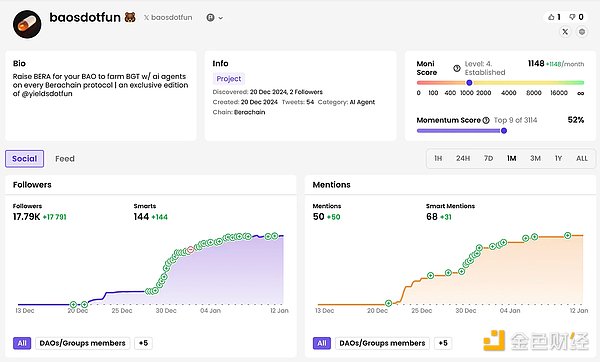Click the Moni Score info icon
600x362 pixels.
click(x=457, y=68)
